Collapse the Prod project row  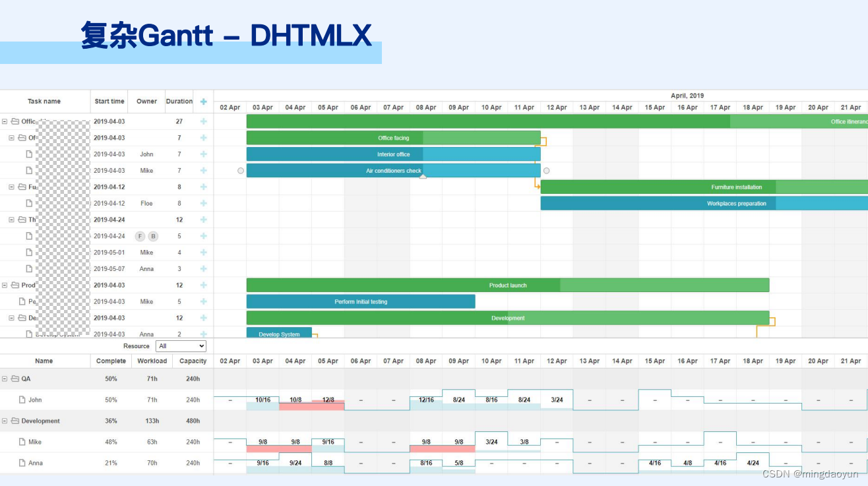5,285
